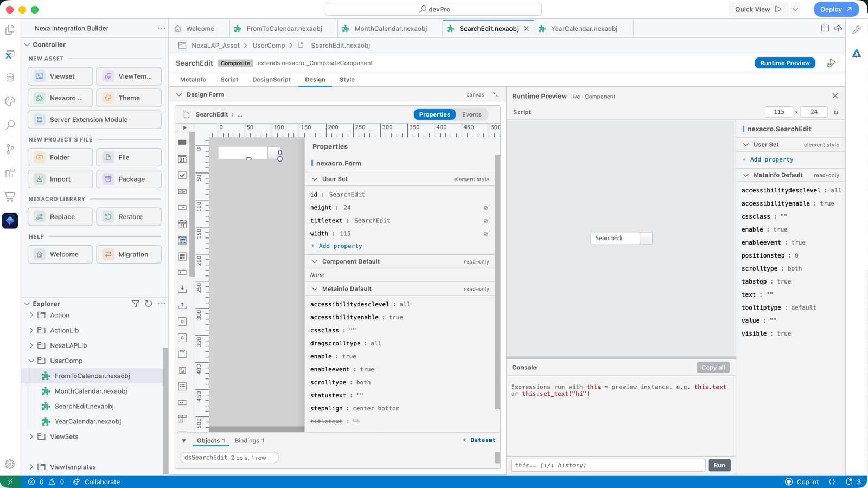Click the Run button in console
This screenshot has height=488, width=868.
[x=719, y=465]
